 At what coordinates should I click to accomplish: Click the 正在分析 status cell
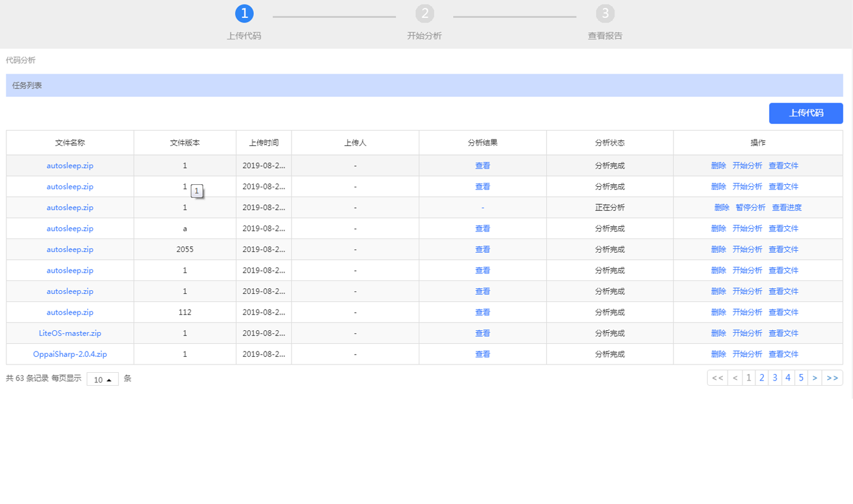610,207
